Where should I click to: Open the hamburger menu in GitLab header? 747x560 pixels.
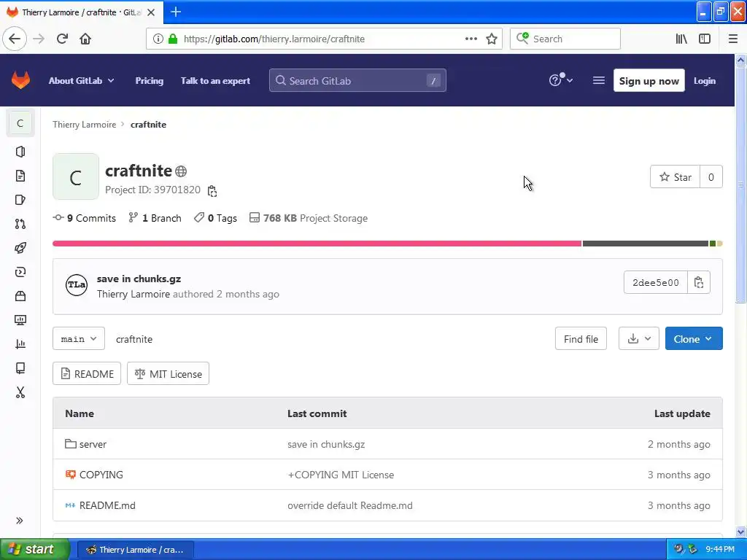tap(598, 80)
